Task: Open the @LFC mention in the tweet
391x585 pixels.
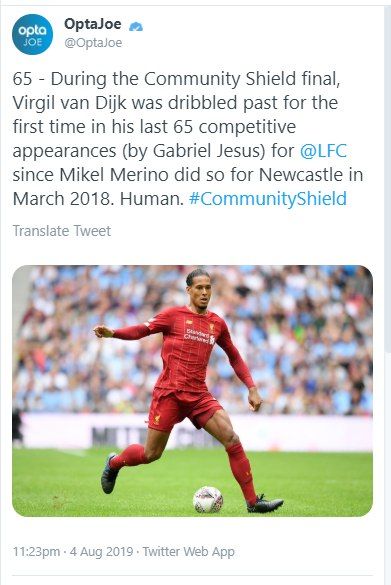Action: [323, 151]
